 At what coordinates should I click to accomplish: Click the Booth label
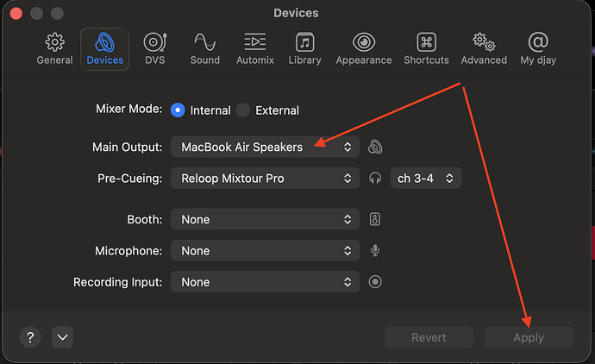click(x=145, y=219)
